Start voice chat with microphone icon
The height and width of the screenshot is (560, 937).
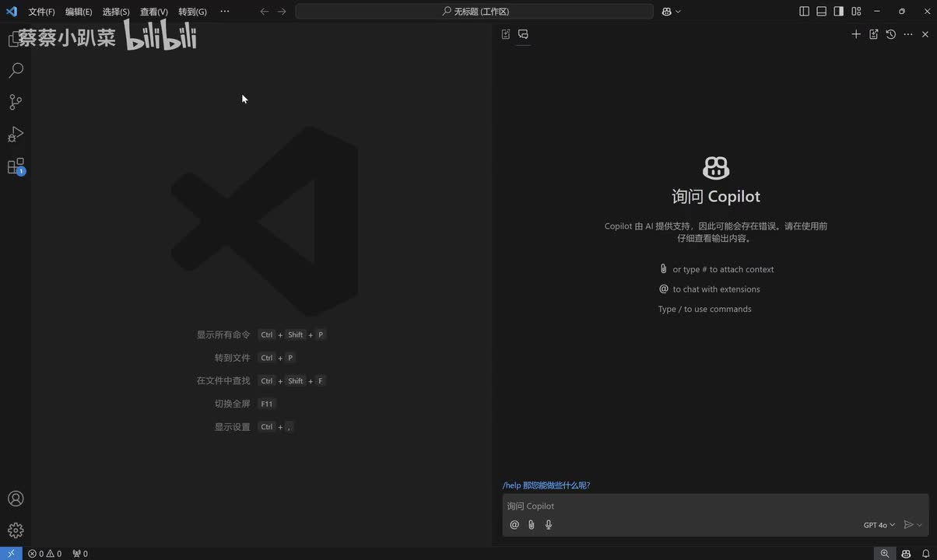point(549,525)
